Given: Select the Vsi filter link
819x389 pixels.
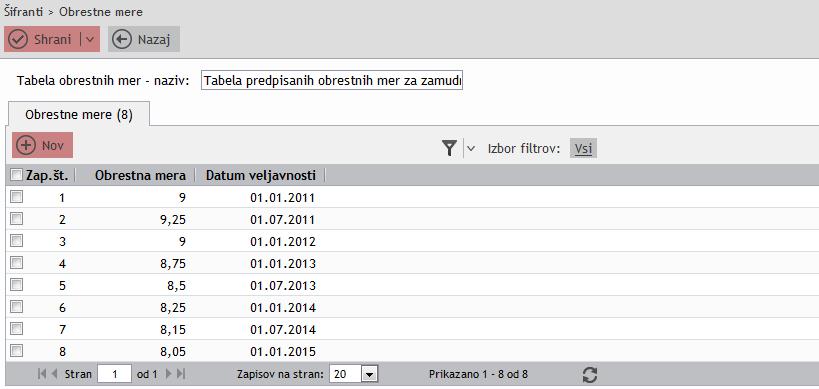Looking at the screenshot, I should (583, 149).
